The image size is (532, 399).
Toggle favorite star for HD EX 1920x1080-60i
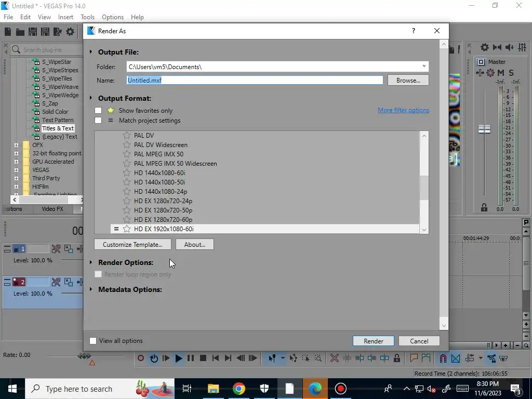127,229
